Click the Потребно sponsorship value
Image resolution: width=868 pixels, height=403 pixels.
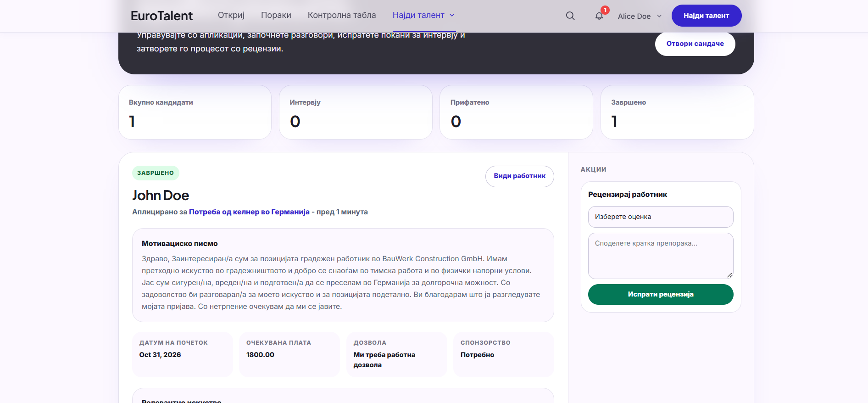[x=477, y=355]
